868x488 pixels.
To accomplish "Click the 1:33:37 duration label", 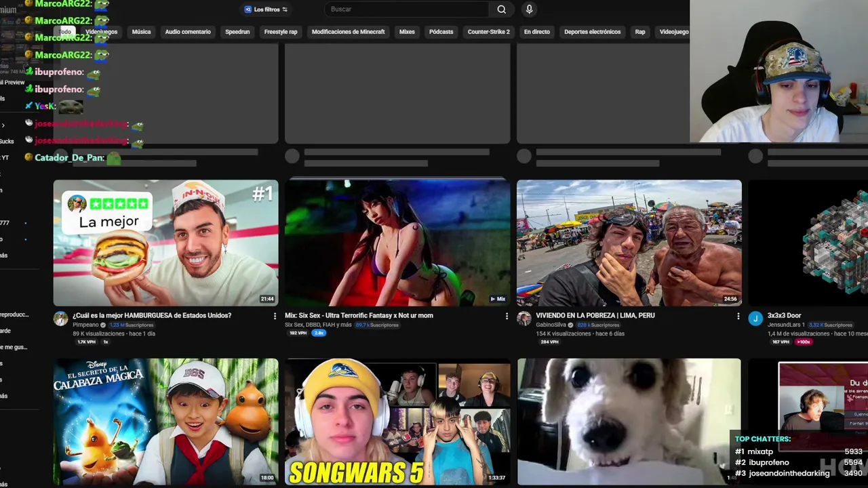I will click(496, 478).
